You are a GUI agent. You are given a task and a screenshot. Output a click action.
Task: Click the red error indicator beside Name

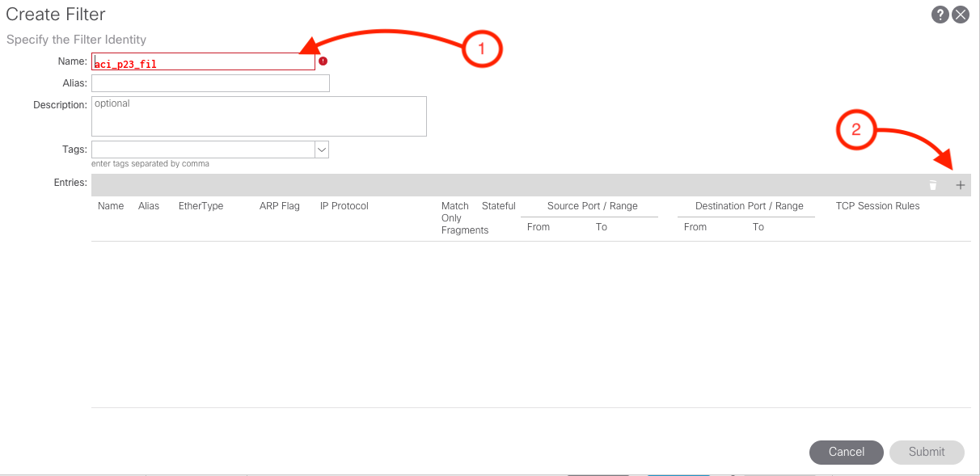click(323, 61)
